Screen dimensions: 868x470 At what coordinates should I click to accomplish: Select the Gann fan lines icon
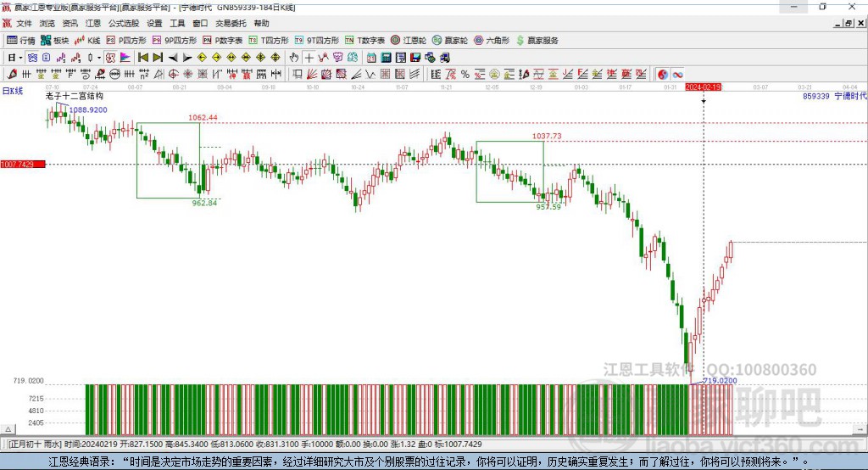(x=312, y=75)
